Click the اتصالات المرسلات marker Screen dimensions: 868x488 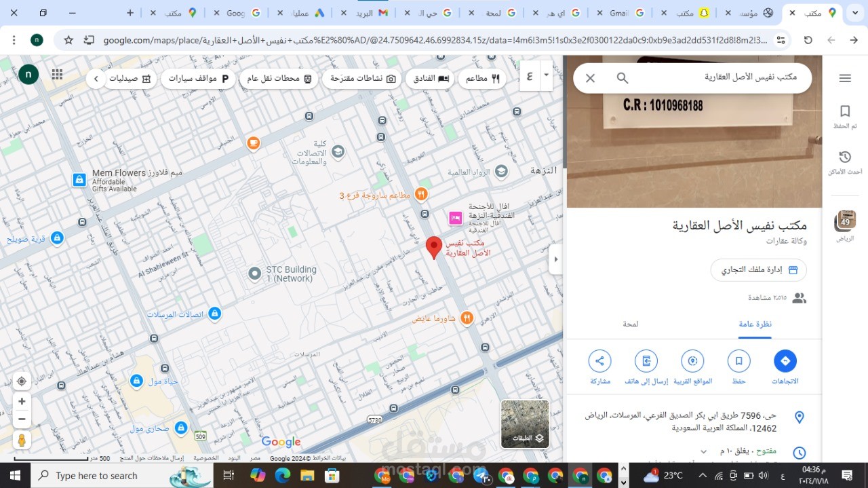[215, 314]
